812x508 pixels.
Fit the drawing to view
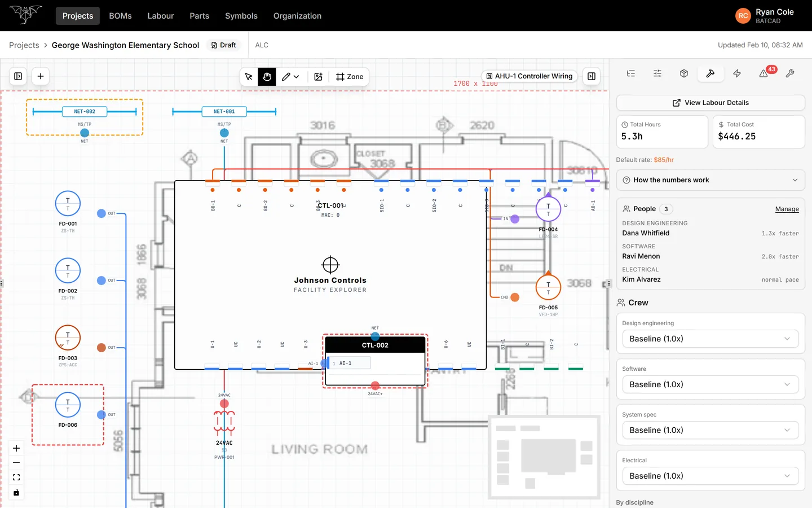click(x=16, y=478)
